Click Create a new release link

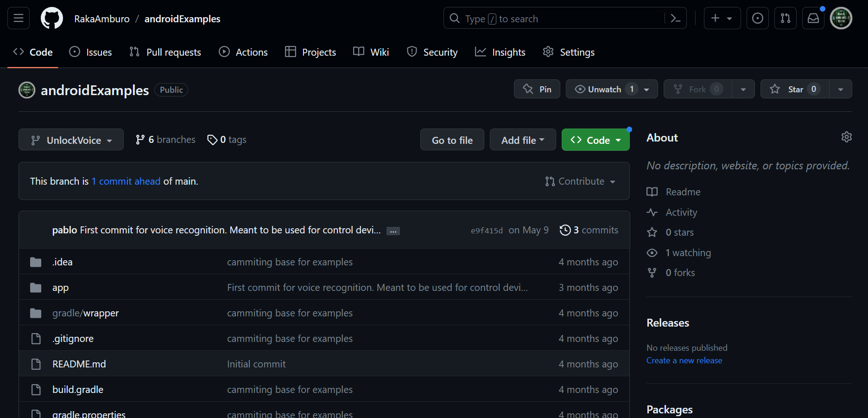point(684,360)
